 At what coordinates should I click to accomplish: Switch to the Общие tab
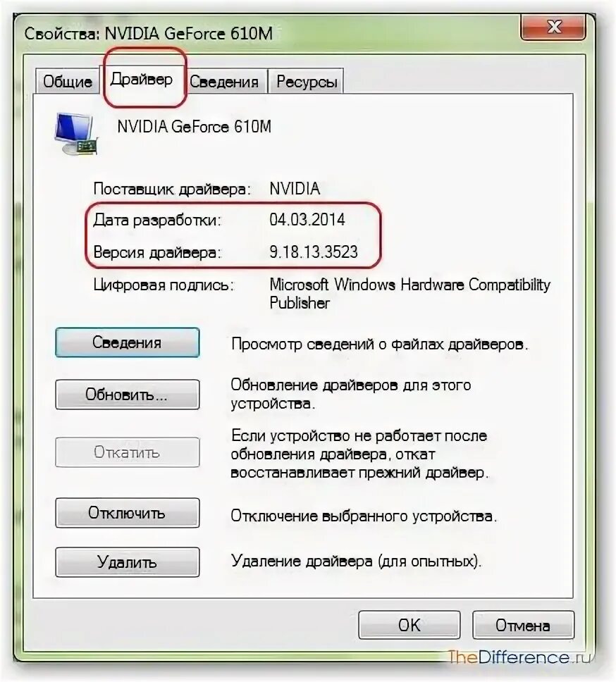click(67, 81)
